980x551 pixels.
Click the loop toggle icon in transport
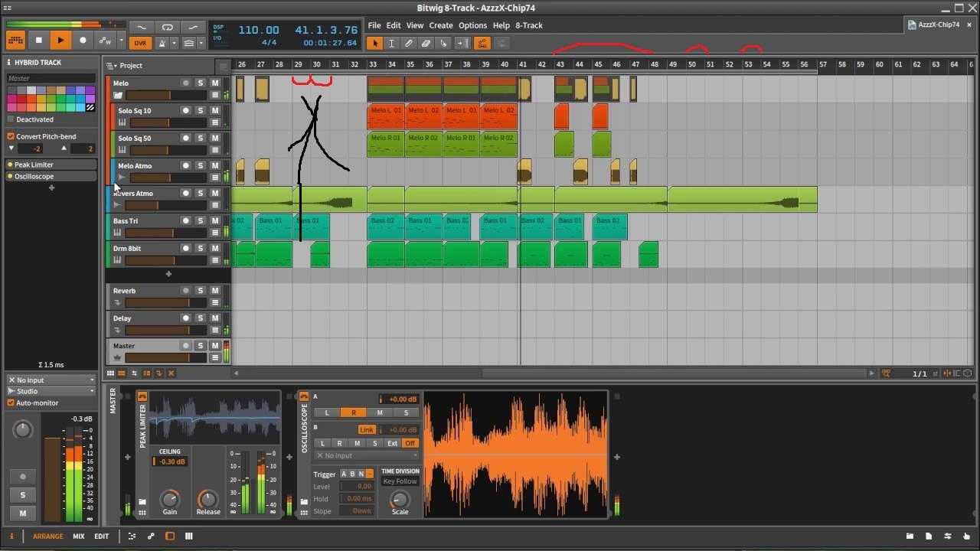point(168,28)
